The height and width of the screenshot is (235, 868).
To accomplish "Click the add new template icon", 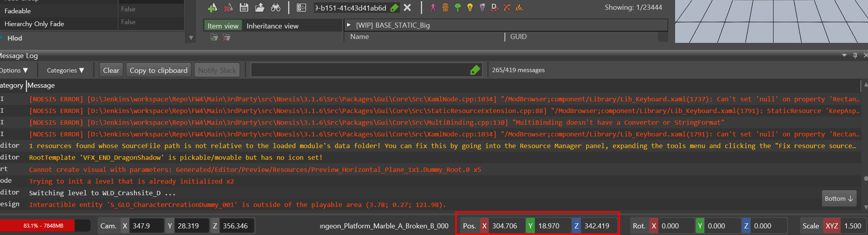I will (x=212, y=7).
